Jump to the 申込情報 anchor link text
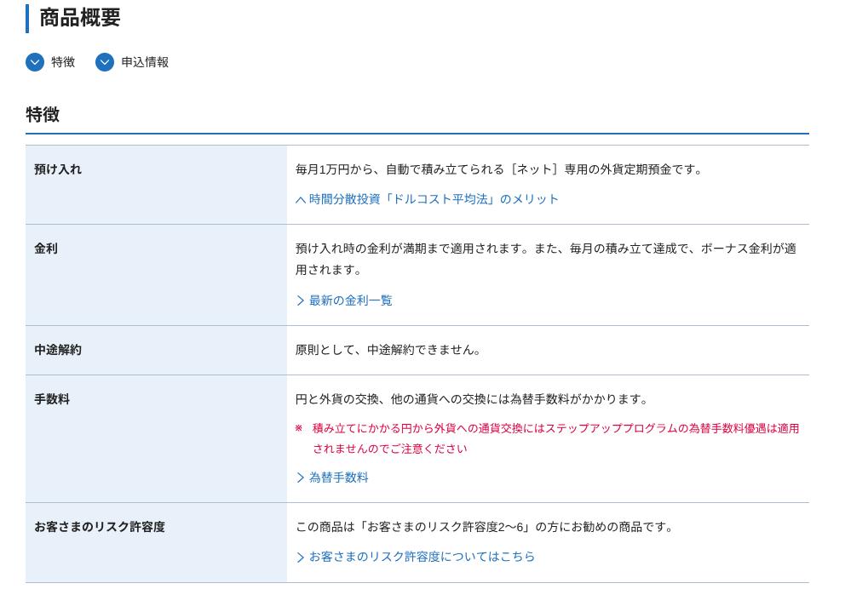This screenshot has width=868, height=589. pos(145,62)
